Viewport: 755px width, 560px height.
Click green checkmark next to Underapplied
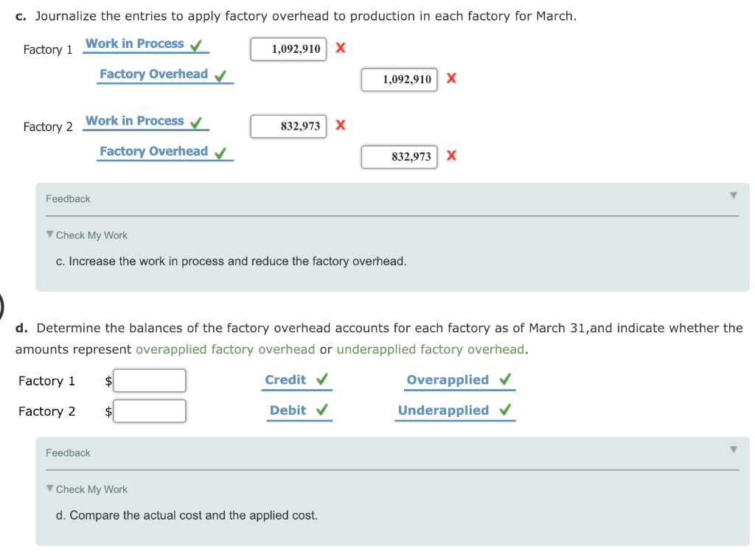505,410
